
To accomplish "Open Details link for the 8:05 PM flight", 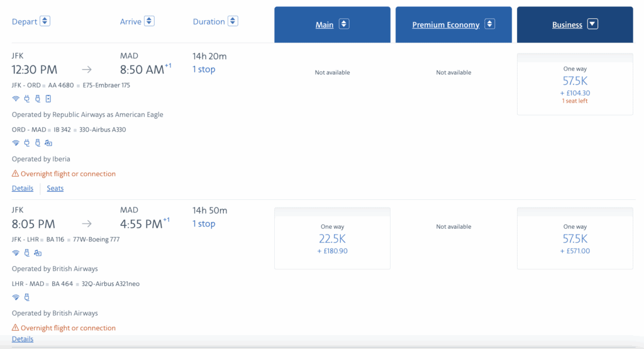I will click(23, 339).
